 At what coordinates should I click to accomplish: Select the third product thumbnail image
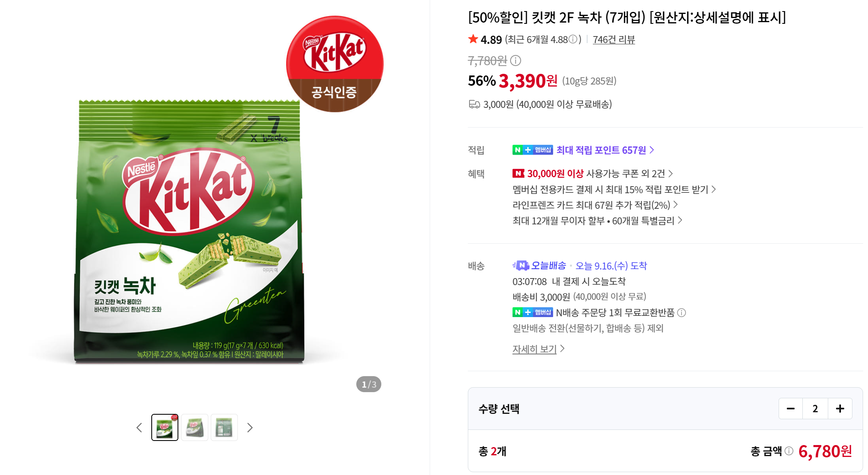(224, 427)
